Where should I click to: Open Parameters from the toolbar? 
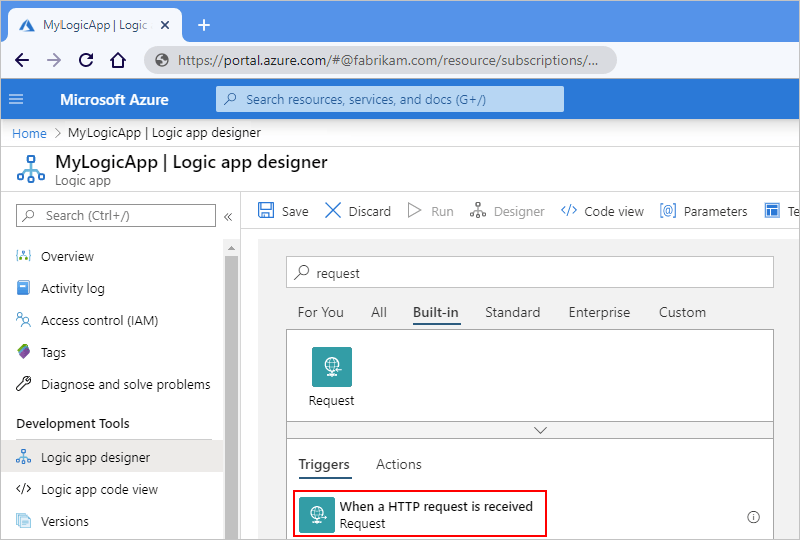click(703, 211)
